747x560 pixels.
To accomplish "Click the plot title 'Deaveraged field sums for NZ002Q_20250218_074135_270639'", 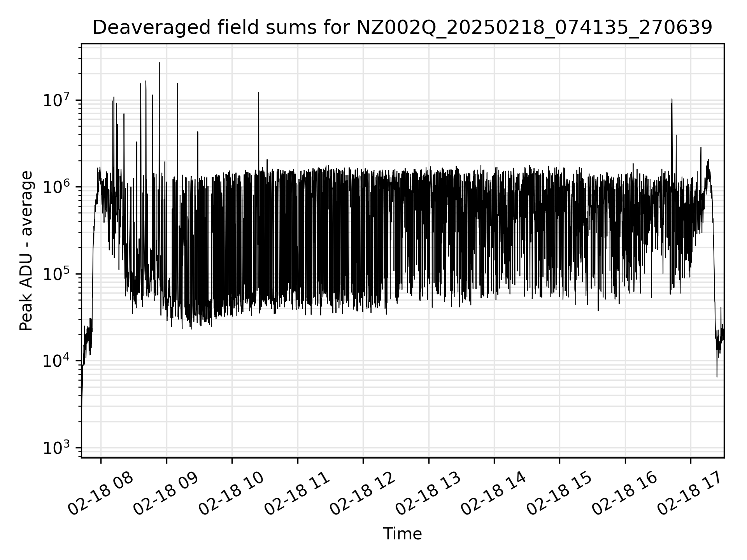I will point(402,28).
